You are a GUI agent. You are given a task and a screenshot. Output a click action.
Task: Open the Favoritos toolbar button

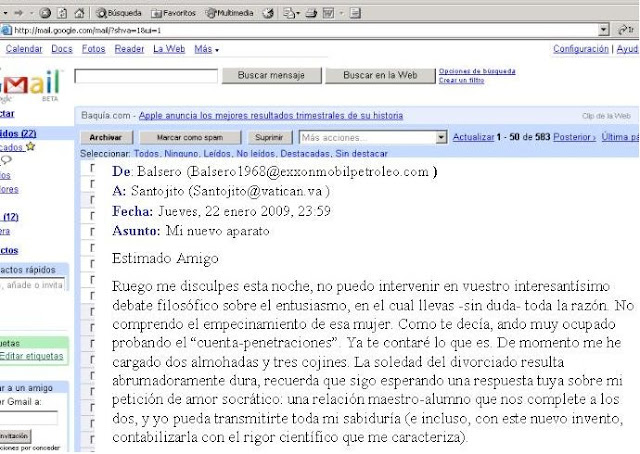tap(173, 13)
